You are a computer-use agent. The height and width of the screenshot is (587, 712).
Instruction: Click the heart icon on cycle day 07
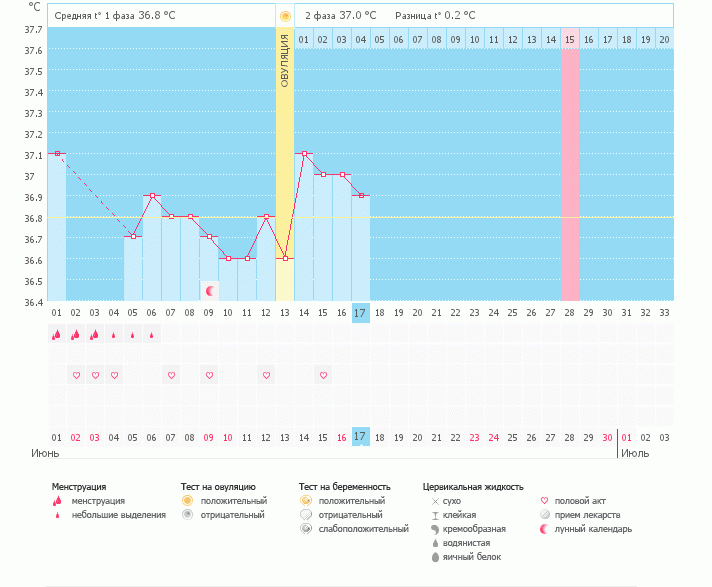pos(171,375)
